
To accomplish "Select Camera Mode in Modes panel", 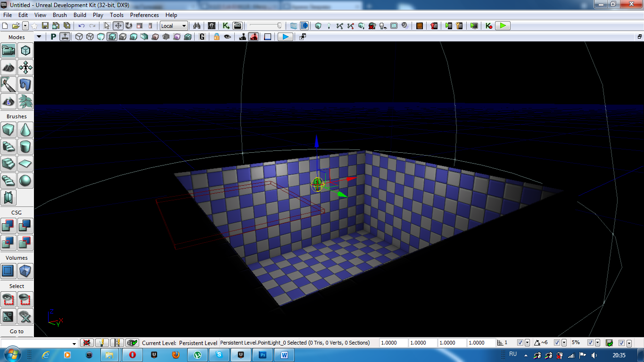I will tap(8, 50).
